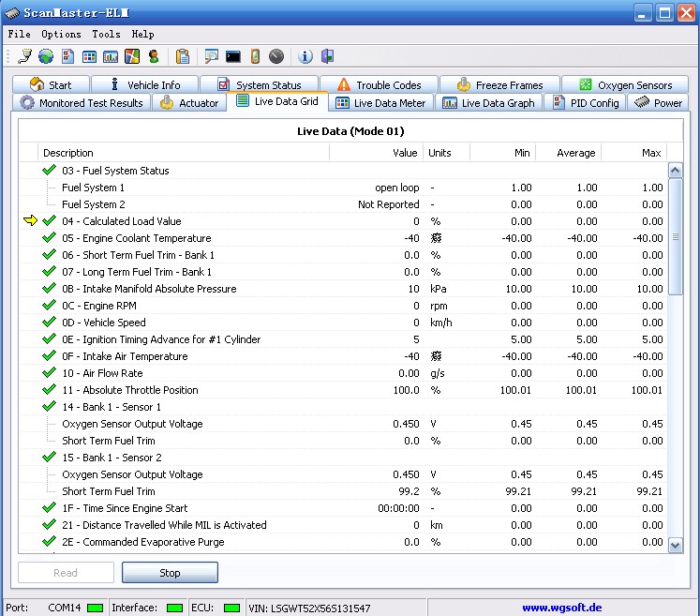Click the 00:00:00 Time Since Engine Start value
Viewport: 700px width, 616px height.
tap(398, 508)
